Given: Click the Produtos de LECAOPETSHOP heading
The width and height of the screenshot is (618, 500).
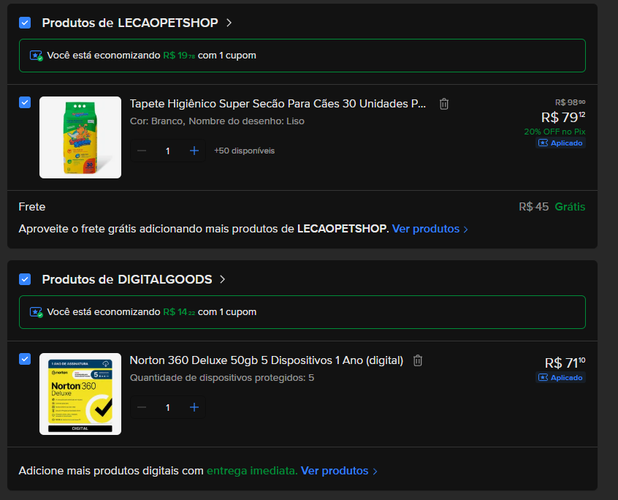Looking at the screenshot, I should [x=130, y=23].
